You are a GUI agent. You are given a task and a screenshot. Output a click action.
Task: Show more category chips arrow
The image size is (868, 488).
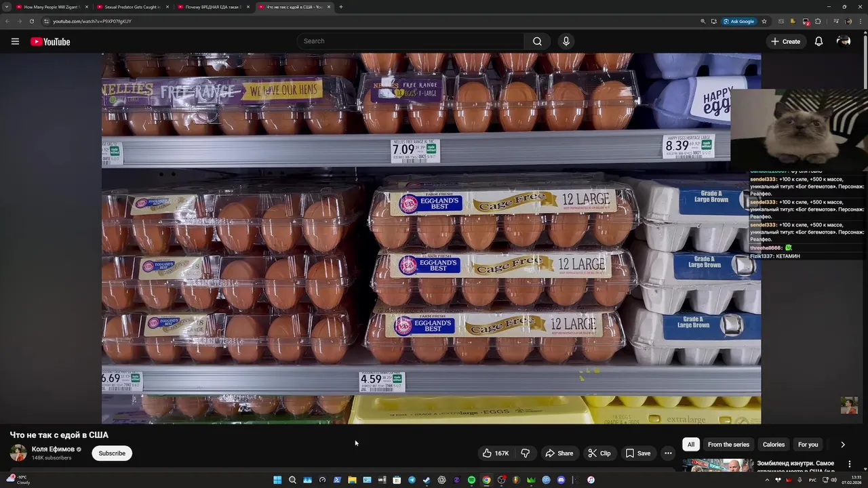pos(843,445)
